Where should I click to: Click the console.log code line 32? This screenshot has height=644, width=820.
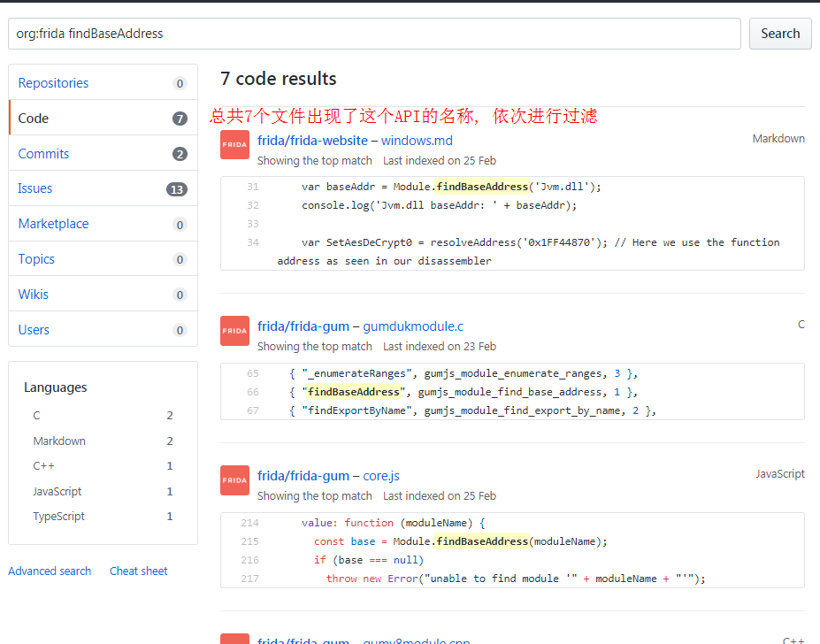click(x=440, y=205)
